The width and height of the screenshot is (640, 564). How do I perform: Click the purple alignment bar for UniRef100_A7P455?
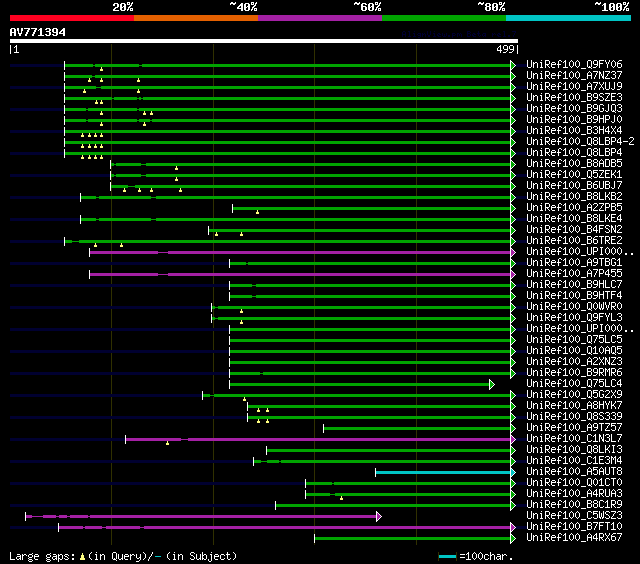click(x=300, y=275)
